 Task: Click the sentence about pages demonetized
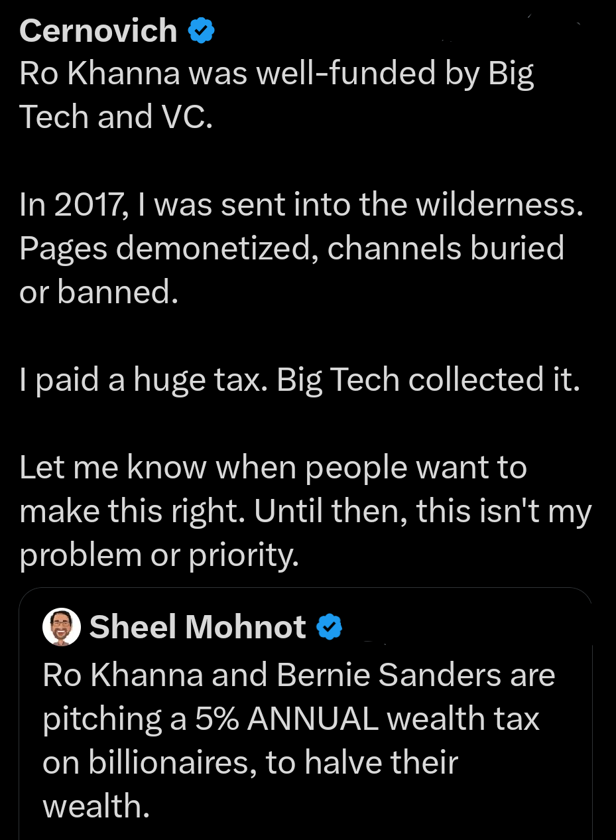tap(292, 247)
